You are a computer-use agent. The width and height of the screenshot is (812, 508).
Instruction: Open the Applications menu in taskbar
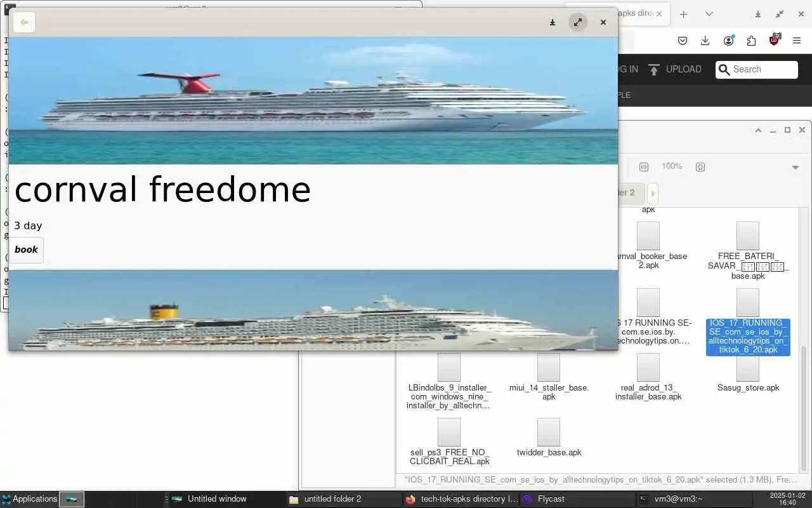(29, 499)
